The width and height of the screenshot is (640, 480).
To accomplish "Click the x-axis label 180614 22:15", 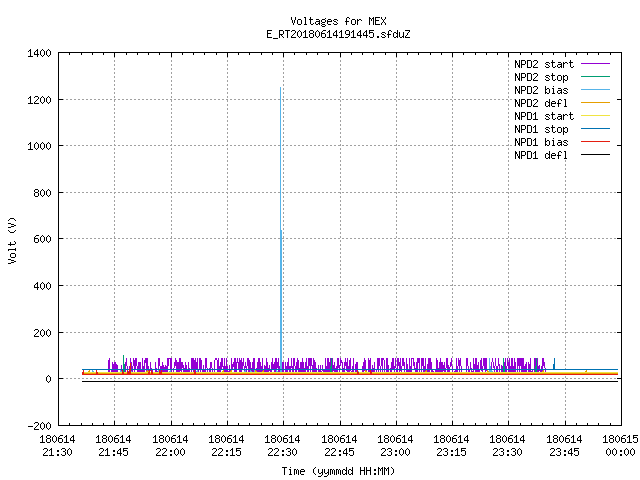I will [x=226, y=446].
